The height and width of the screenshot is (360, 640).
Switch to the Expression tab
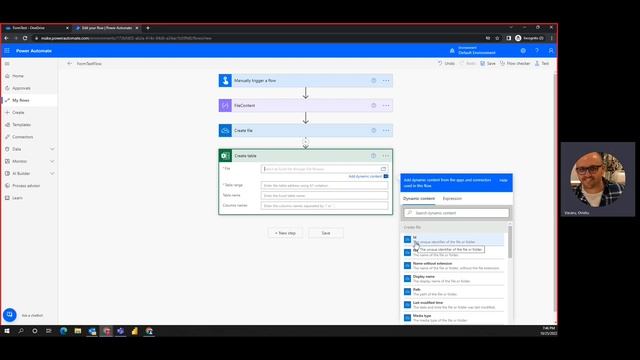pyautogui.click(x=452, y=198)
